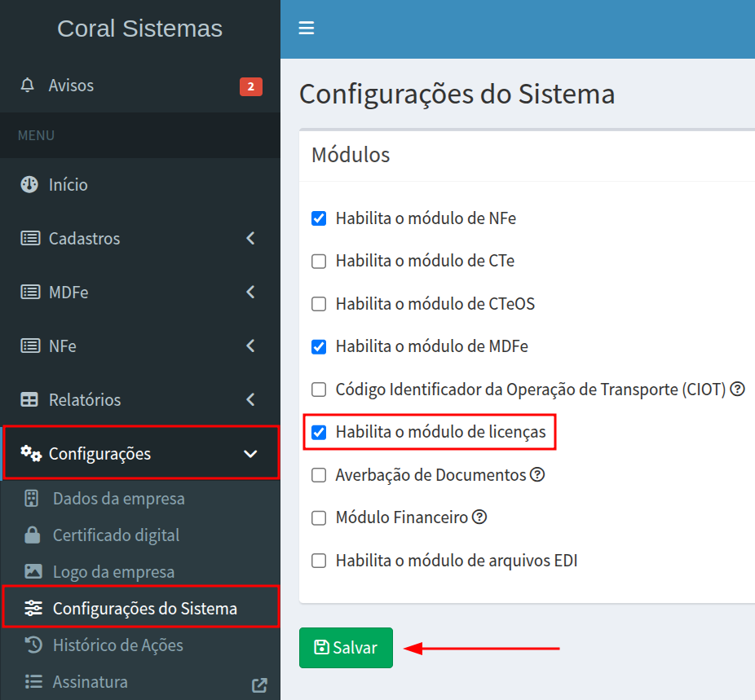Open external link icon beside Assinatura
The image size is (755, 700).
[260, 685]
